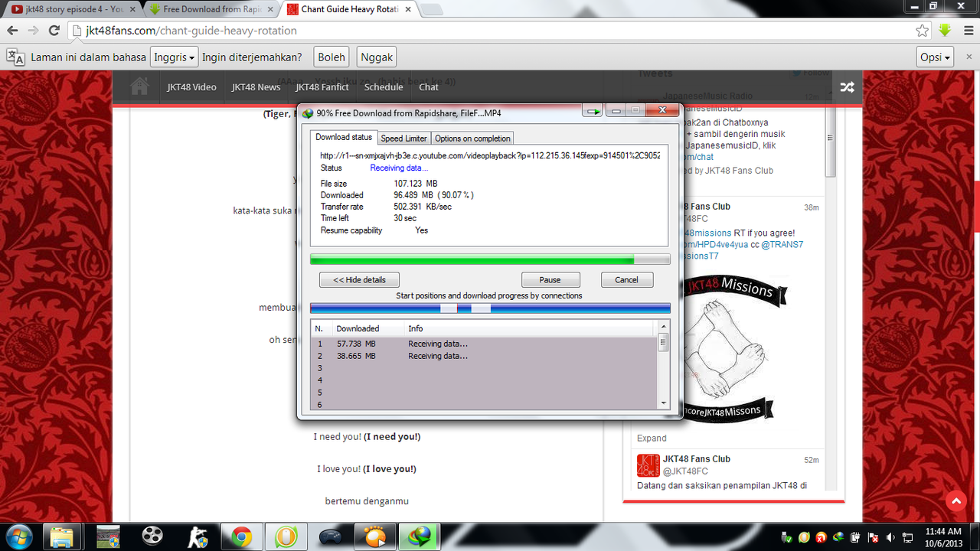
Task: Go to JKT48fans home icon
Action: (x=139, y=86)
